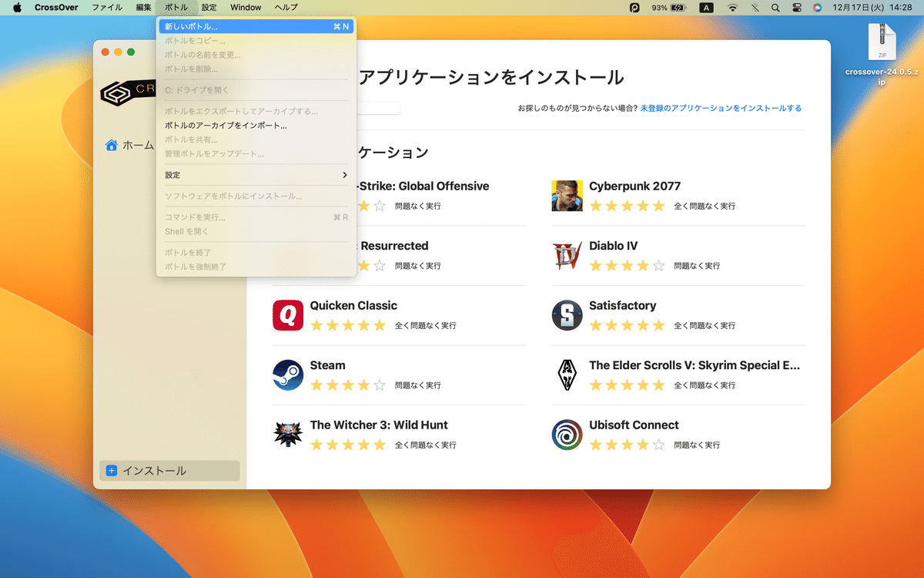Click The Witcher 3 wolf icon
The image size is (924, 578).
288,435
